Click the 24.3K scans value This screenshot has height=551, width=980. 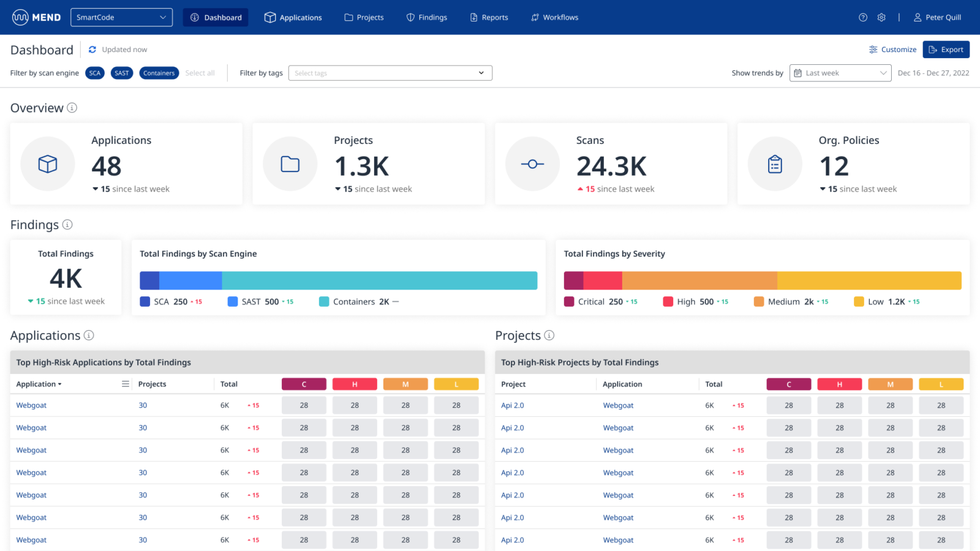click(x=611, y=166)
